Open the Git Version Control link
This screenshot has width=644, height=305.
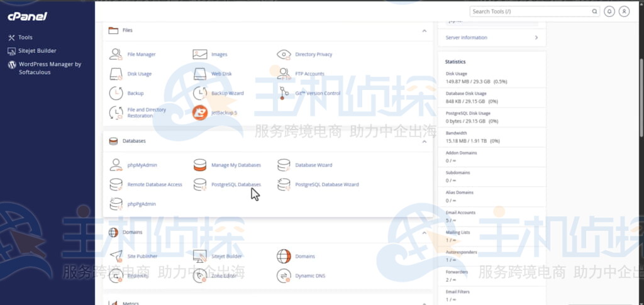point(318,93)
